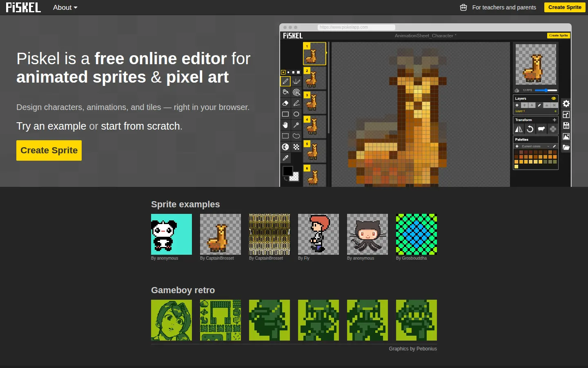Open the panda sprite example
The image size is (588, 368).
171,234
